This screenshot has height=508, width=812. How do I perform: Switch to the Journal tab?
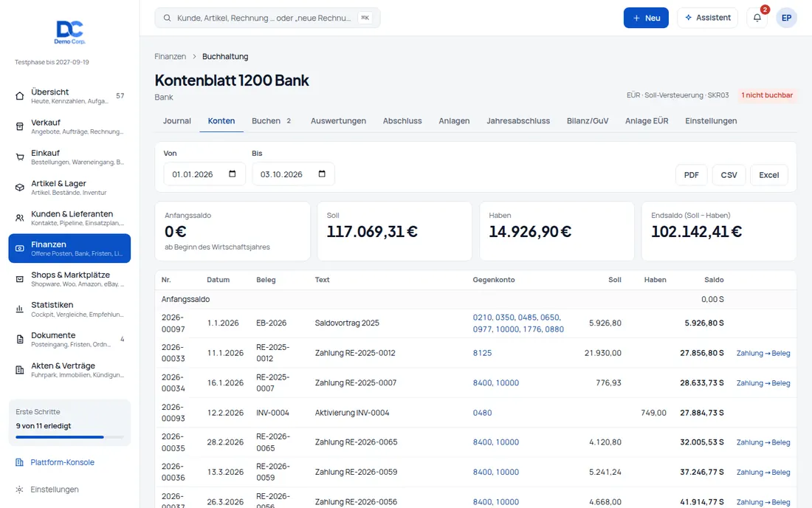pyautogui.click(x=177, y=120)
